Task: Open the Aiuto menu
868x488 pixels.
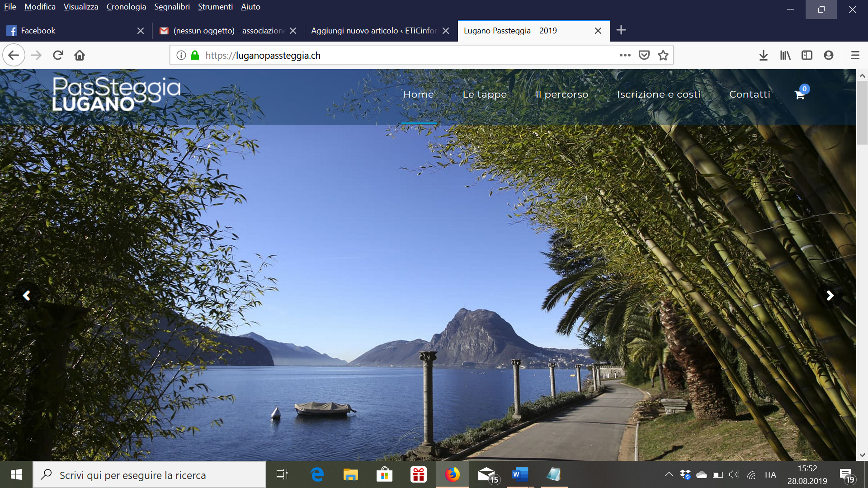Action: click(x=250, y=7)
